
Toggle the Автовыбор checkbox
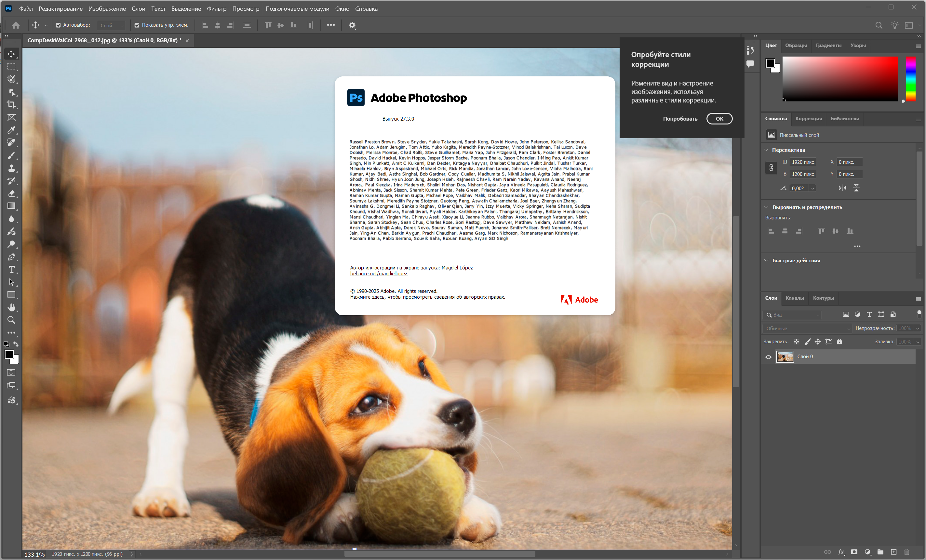click(x=58, y=25)
